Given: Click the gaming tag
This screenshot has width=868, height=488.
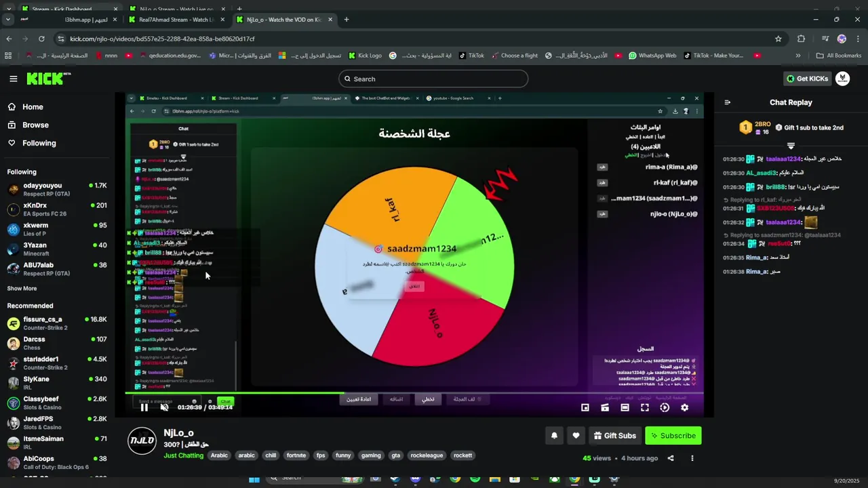Looking at the screenshot, I should coord(371,455).
